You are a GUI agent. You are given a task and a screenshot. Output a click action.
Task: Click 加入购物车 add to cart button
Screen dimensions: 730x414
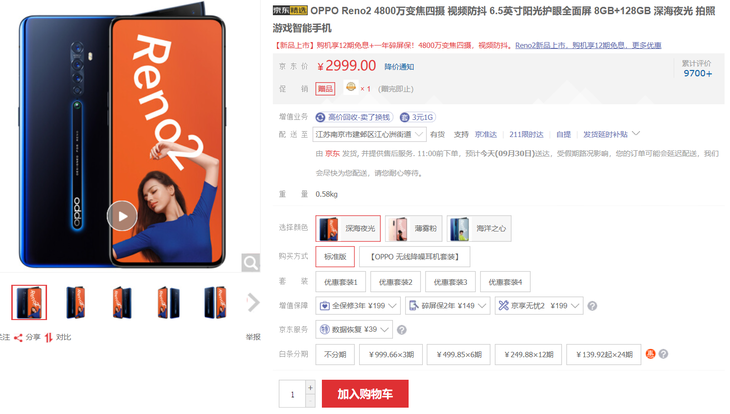pyautogui.click(x=365, y=394)
